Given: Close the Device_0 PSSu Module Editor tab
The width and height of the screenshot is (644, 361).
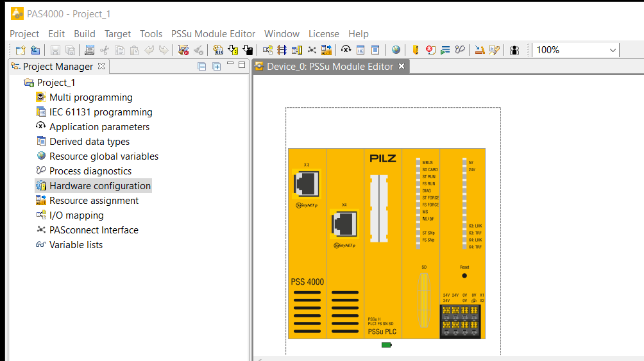Looking at the screenshot, I should tap(402, 66).
